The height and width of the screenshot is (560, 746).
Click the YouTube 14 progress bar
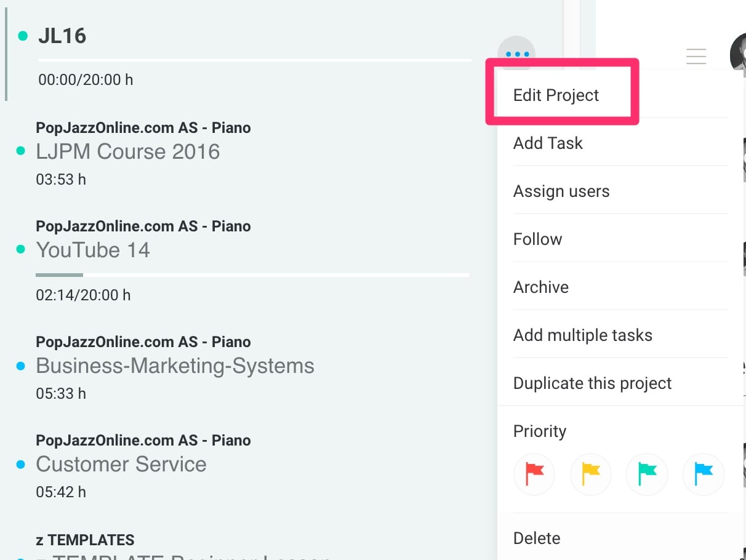pos(252,274)
